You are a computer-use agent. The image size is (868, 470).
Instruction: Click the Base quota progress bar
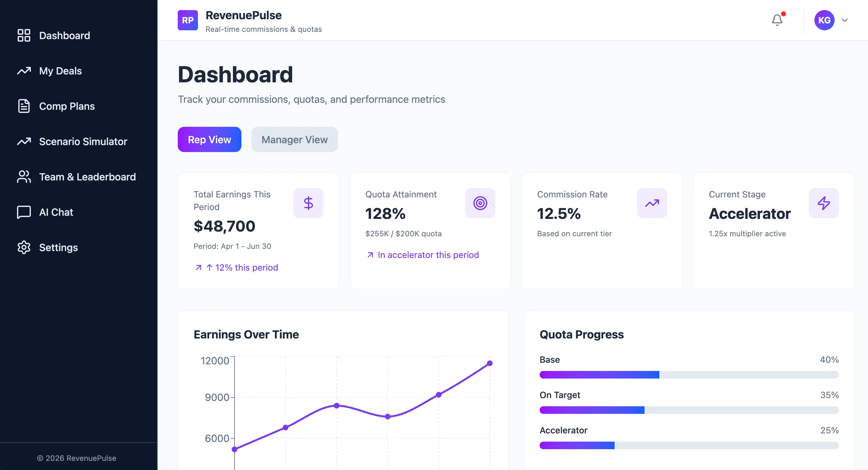pyautogui.click(x=689, y=375)
